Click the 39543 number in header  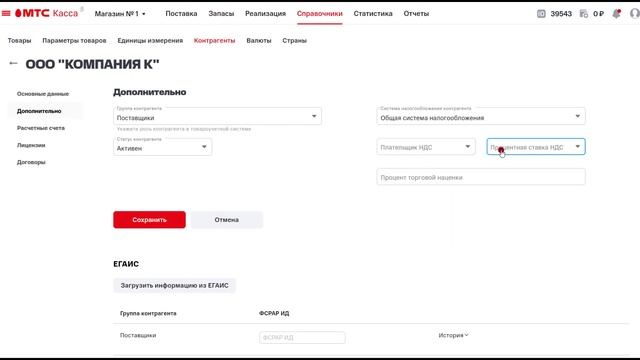(561, 13)
